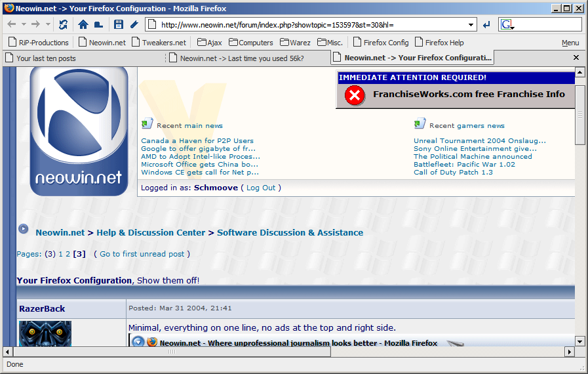Image resolution: width=588 pixels, height=374 pixels.
Task: Open the FranchiseWorks.com free Franchise Info ad
Action: 469,94
